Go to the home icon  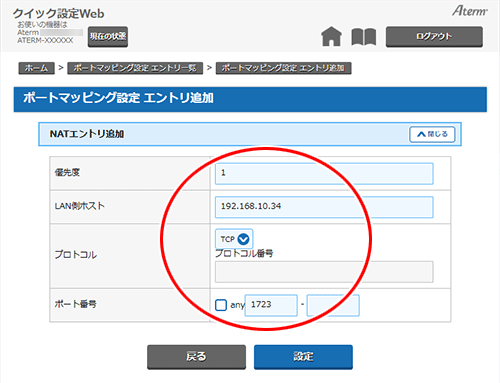pos(331,36)
